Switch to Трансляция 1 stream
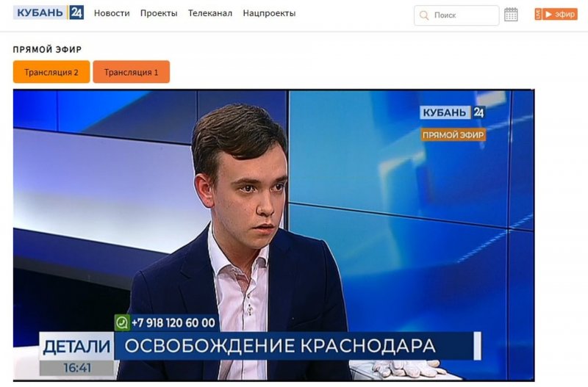588x387 pixels. click(132, 72)
